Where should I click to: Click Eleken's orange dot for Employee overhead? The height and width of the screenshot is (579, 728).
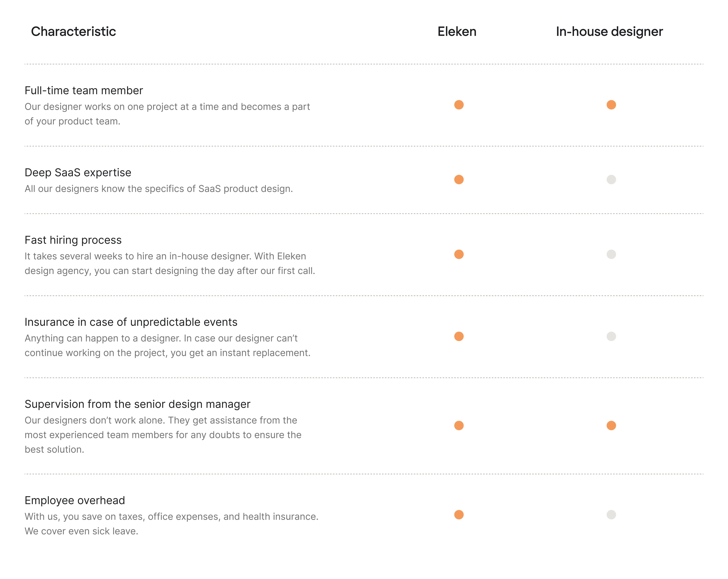tap(459, 515)
